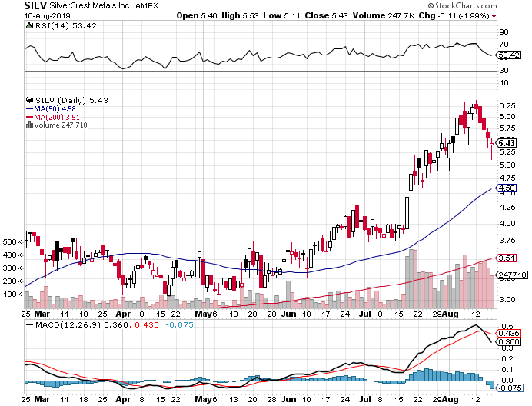Image resolution: width=532 pixels, height=406 pixels.
Task: Click the 70 RSI overbought scale label
Action: (x=504, y=45)
